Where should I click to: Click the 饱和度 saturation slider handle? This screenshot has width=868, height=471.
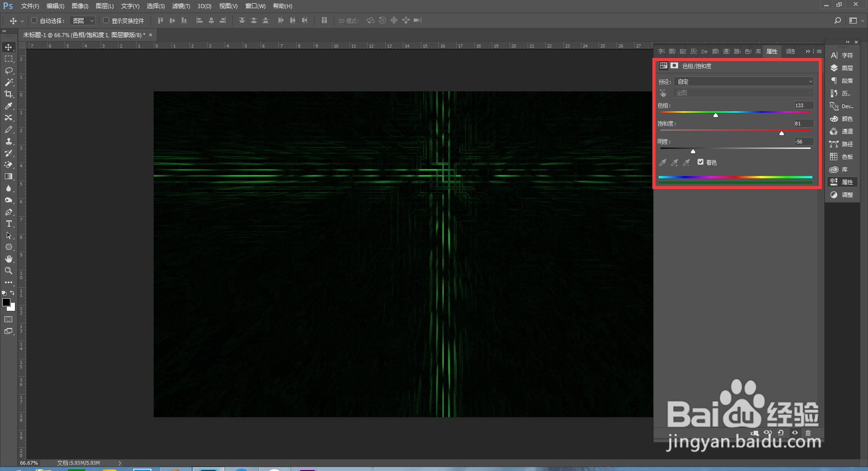782,133
